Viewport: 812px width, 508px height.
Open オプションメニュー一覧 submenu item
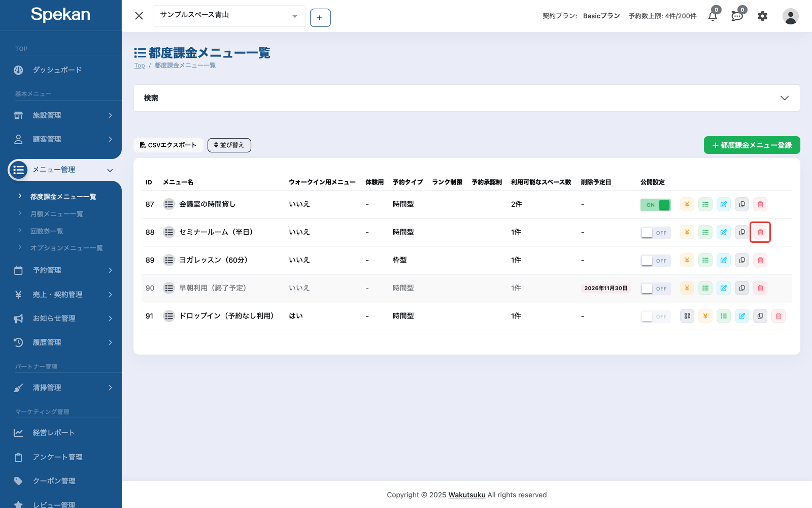click(66, 248)
